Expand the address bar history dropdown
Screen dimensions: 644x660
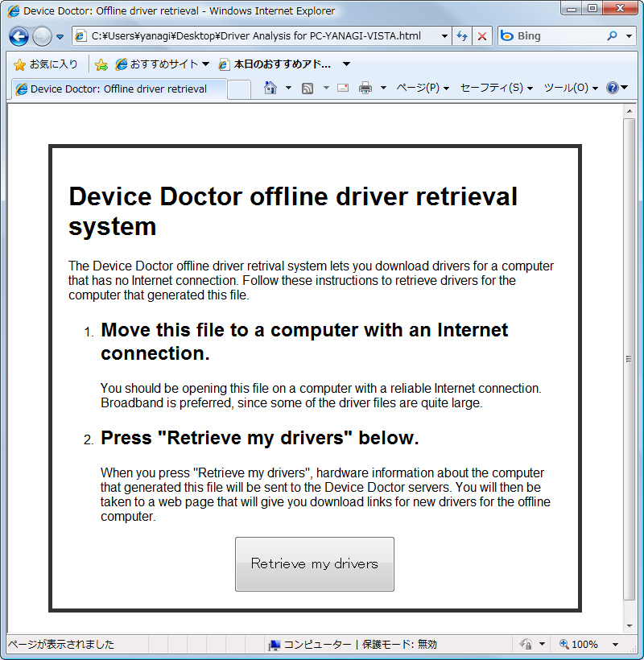[x=444, y=36]
